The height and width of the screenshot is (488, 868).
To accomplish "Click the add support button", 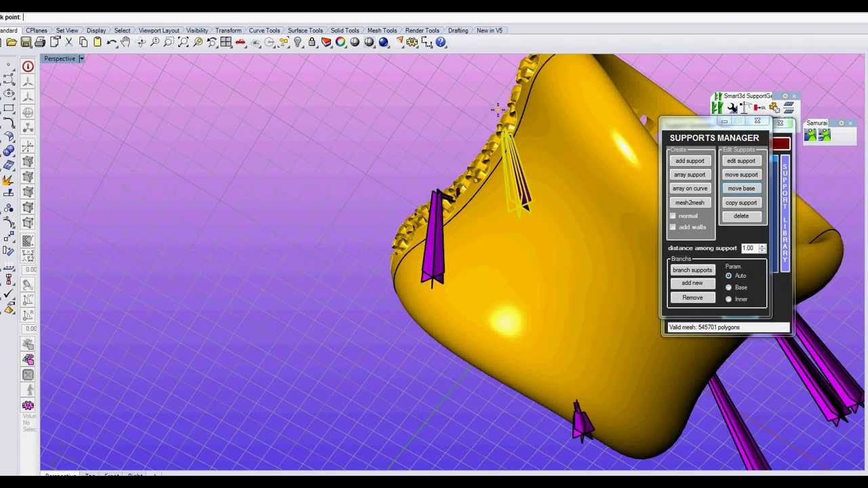I will (x=690, y=161).
